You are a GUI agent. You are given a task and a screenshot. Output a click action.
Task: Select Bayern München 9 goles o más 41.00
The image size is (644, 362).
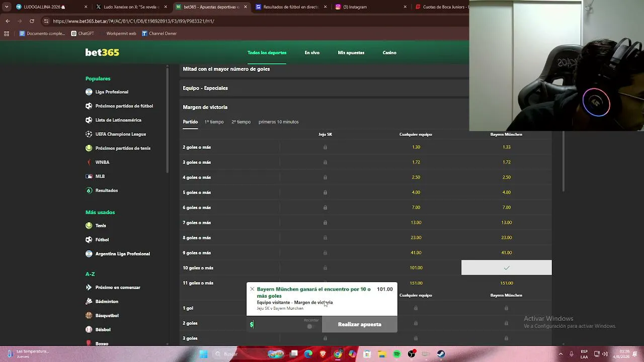click(x=507, y=253)
